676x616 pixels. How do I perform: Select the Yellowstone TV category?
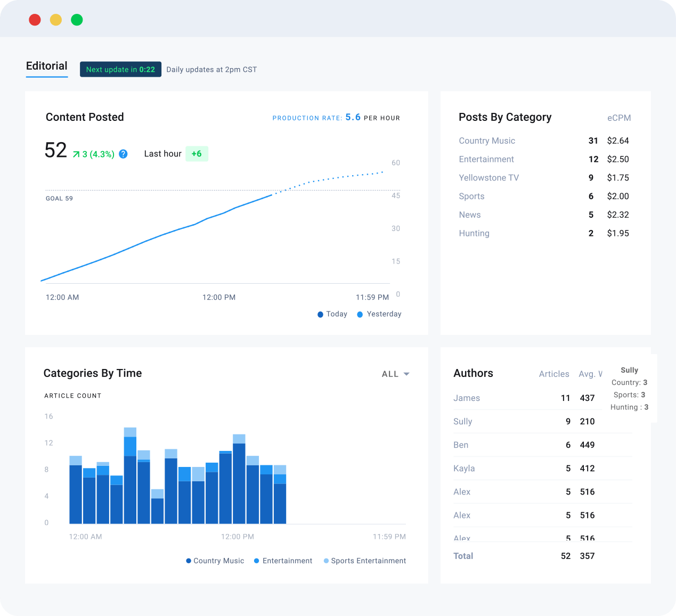(x=544, y=178)
